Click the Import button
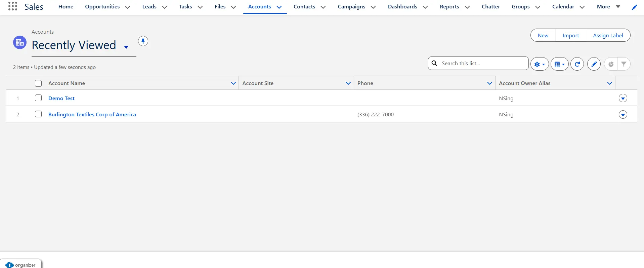The image size is (644, 268). click(x=571, y=35)
